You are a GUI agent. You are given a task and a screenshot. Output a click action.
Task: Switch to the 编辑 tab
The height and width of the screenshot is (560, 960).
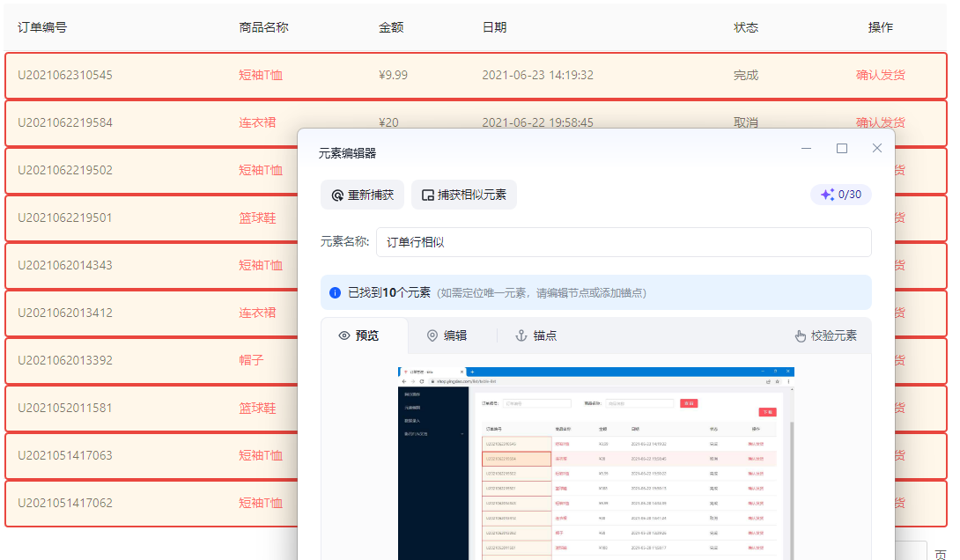(447, 335)
